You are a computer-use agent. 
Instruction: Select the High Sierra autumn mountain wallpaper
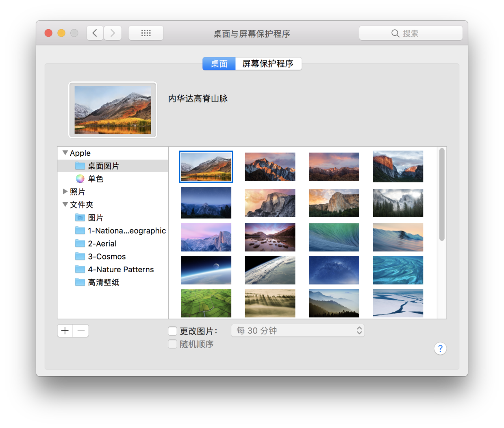[206, 167]
